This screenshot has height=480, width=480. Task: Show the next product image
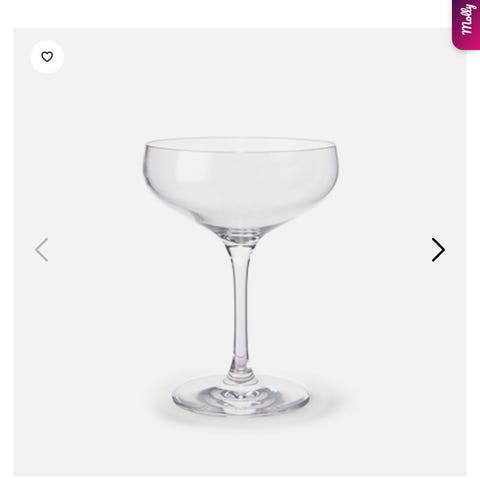(x=438, y=250)
